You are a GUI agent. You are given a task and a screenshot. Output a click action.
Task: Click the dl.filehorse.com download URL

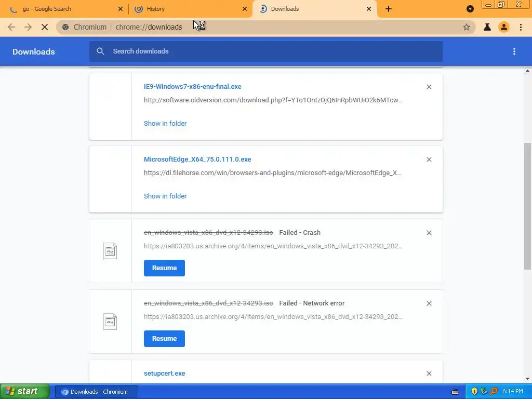click(272, 172)
